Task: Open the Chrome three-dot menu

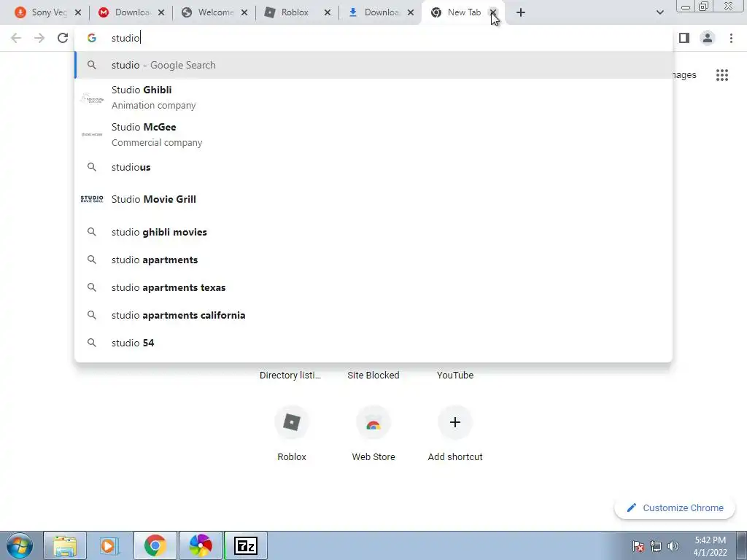Action: point(731,38)
